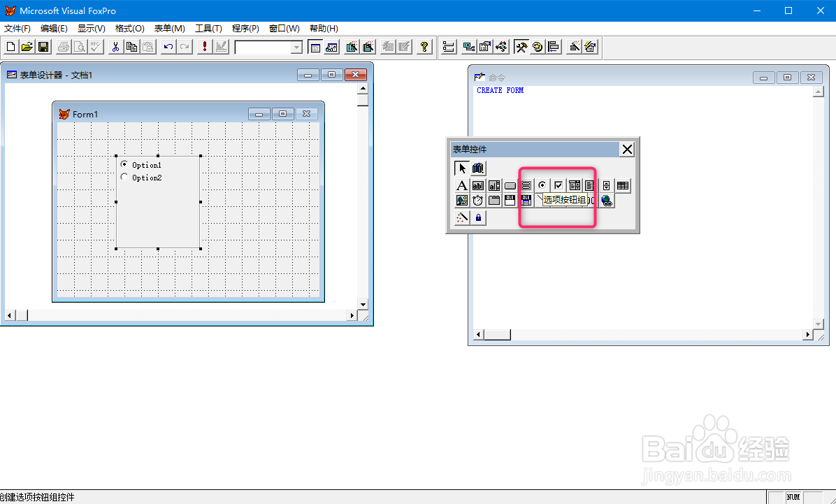Select the Image control tool
The height and width of the screenshot is (504, 836).
[x=462, y=201]
